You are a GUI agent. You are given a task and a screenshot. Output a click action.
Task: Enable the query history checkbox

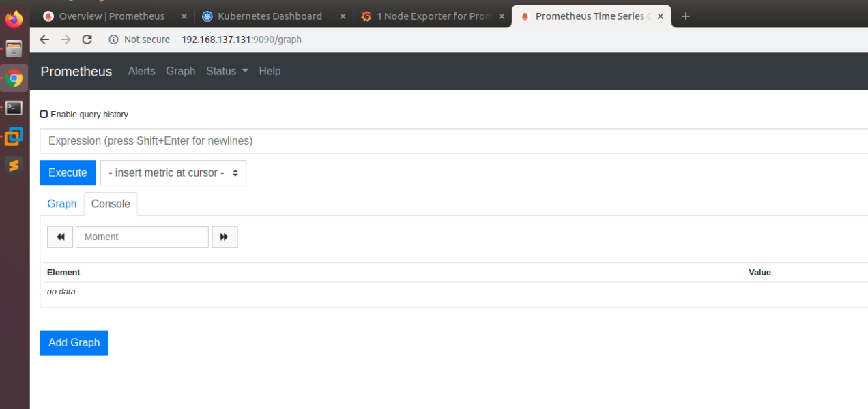coord(44,115)
